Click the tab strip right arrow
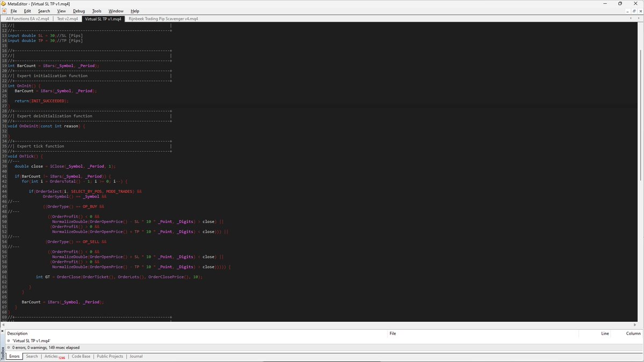The image size is (644, 362). coord(639,19)
